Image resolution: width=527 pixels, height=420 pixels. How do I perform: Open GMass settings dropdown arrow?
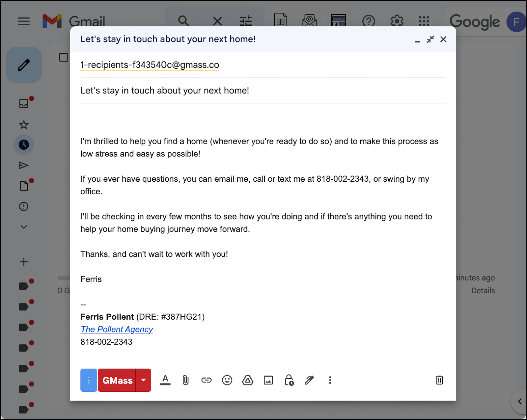point(144,380)
